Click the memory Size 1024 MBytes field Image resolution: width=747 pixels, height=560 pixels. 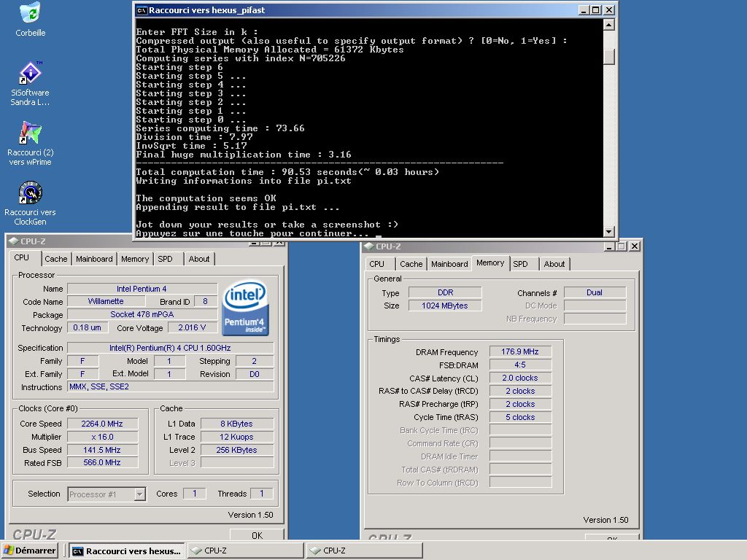[x=445, y=306]
